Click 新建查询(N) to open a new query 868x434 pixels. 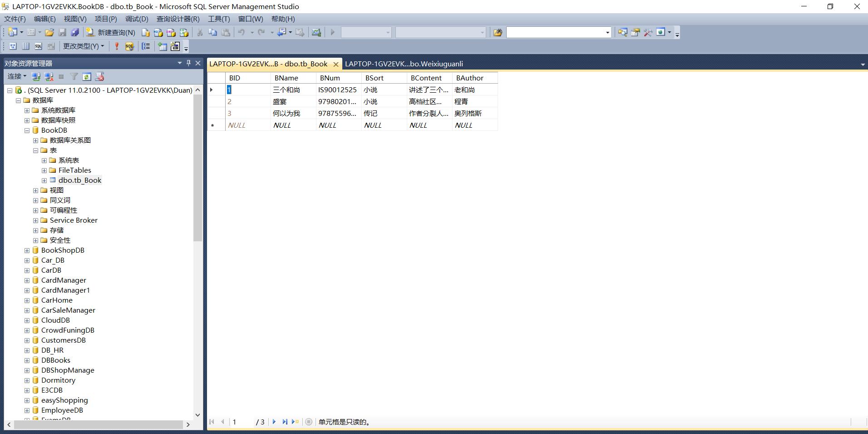click(x=111, y=32)
